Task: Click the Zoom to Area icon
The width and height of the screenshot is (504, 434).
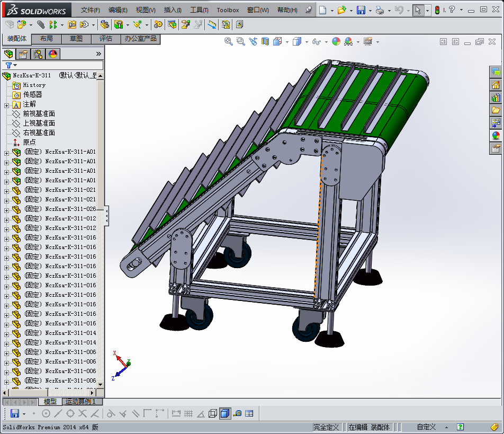Action: [x=240, y=41]
